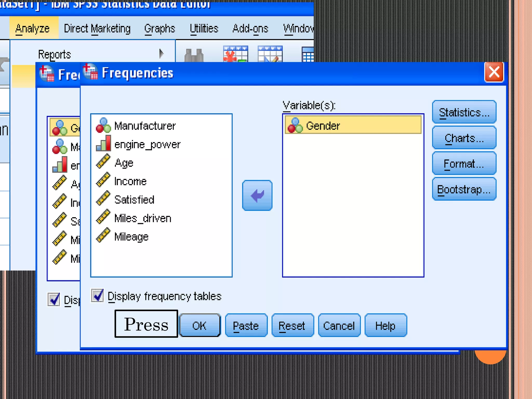The image size is (532, 399).
Task: Toggle the background dialog's Display checkbox
Action: tap(54, 299)
